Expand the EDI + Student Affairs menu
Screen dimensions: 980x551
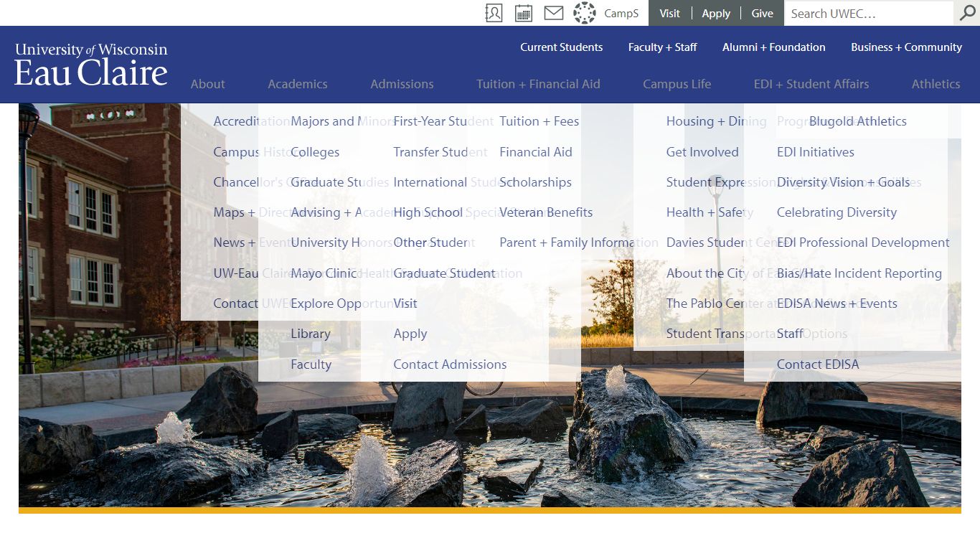coord(811,84)
